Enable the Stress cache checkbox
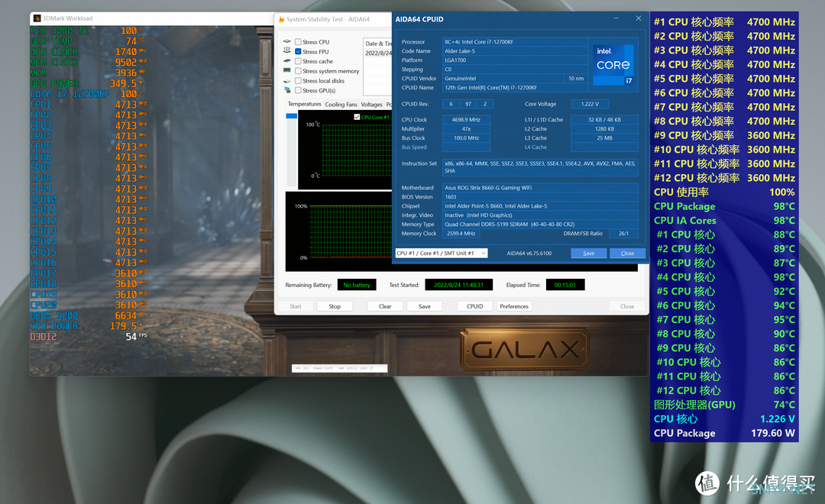Screen dimensions: 825x504 (x=298, y=61)
